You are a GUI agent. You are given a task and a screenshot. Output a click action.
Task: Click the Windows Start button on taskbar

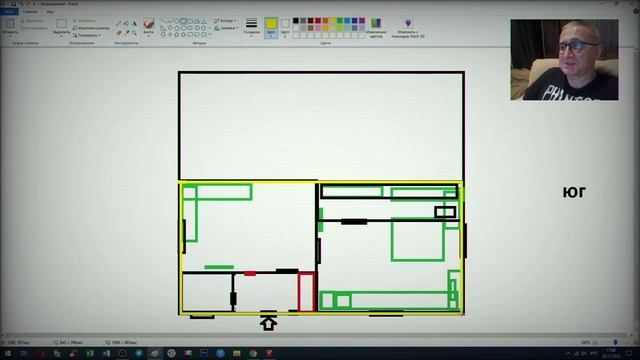(7, 353)
